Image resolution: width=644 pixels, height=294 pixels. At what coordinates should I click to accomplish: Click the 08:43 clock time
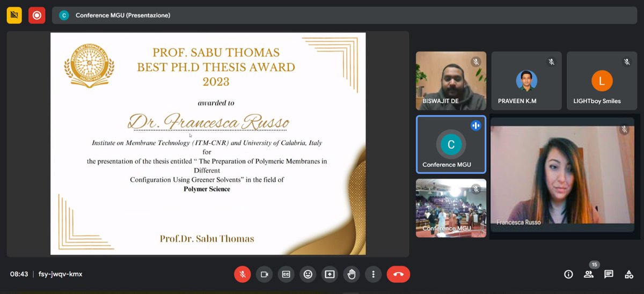(19, 274)
